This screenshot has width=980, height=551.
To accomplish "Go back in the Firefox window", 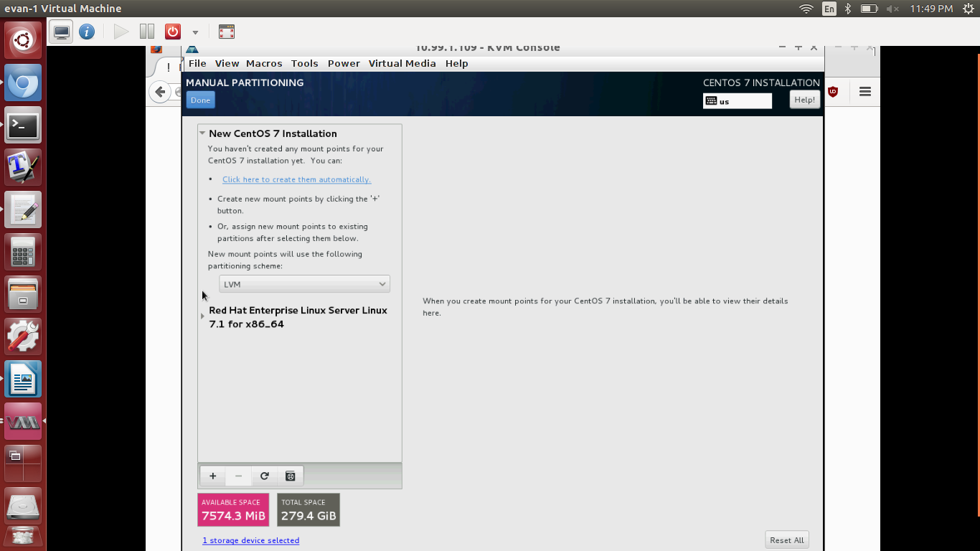I will [160, 92].
